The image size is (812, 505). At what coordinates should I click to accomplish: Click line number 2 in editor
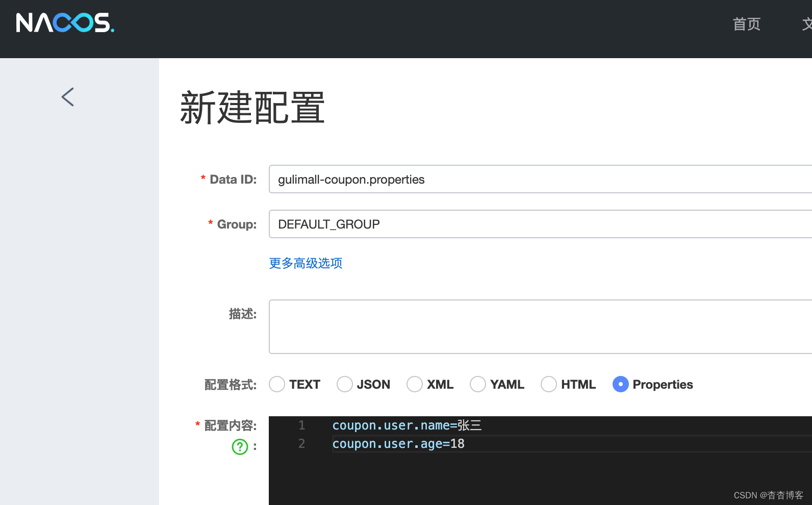302,444
